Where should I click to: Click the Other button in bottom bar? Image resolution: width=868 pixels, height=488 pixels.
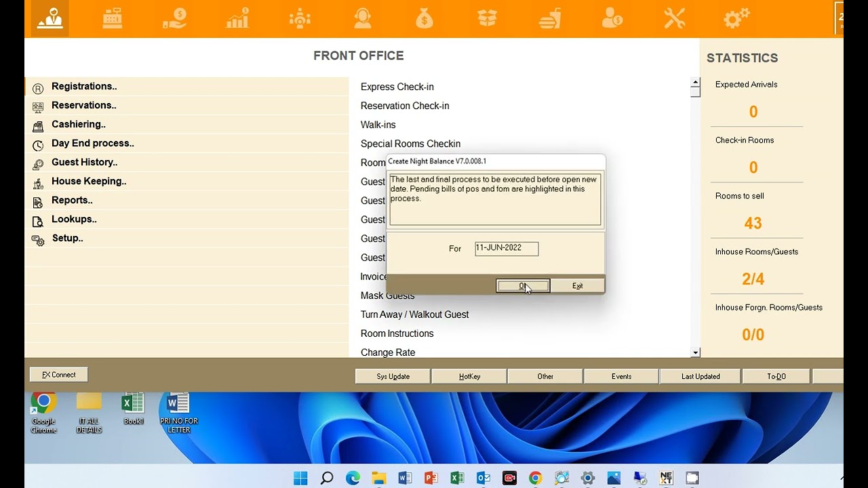(x=545, y=376)
